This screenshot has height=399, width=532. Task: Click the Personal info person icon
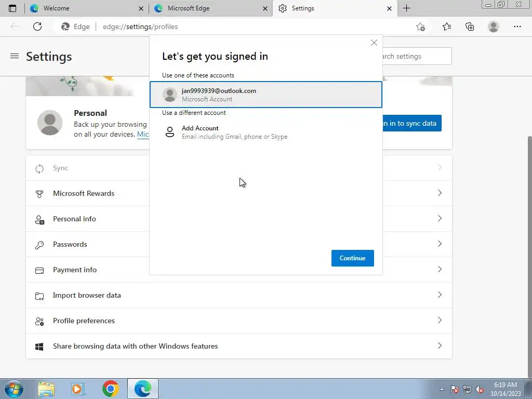[39, 220]
